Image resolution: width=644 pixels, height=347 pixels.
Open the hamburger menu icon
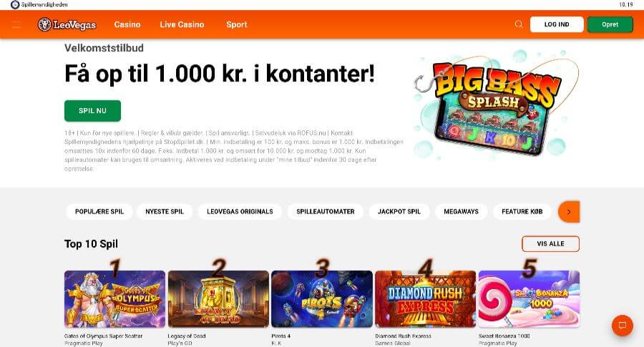16,24
